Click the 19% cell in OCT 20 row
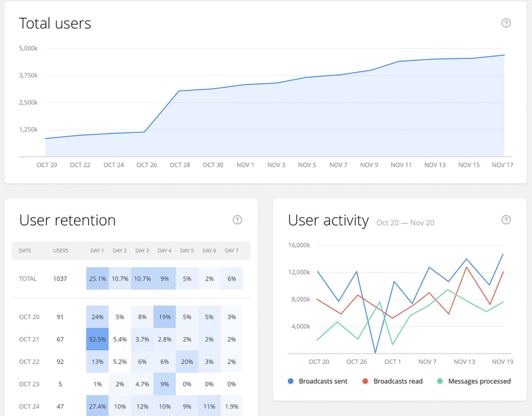Viewport: 532px width, 416px height. tap(165, 317)
